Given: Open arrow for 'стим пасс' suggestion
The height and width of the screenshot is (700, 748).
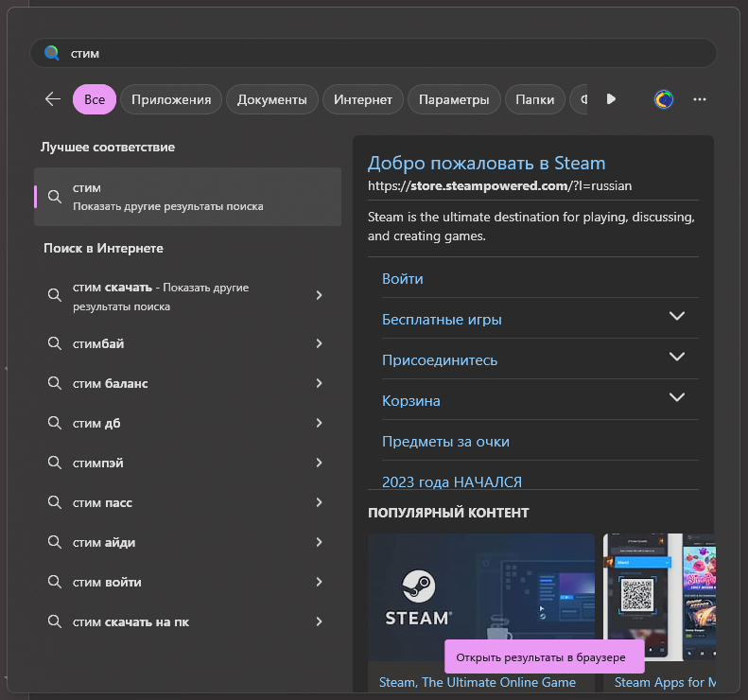Looking at the screenshot, I should coord(319,502).
